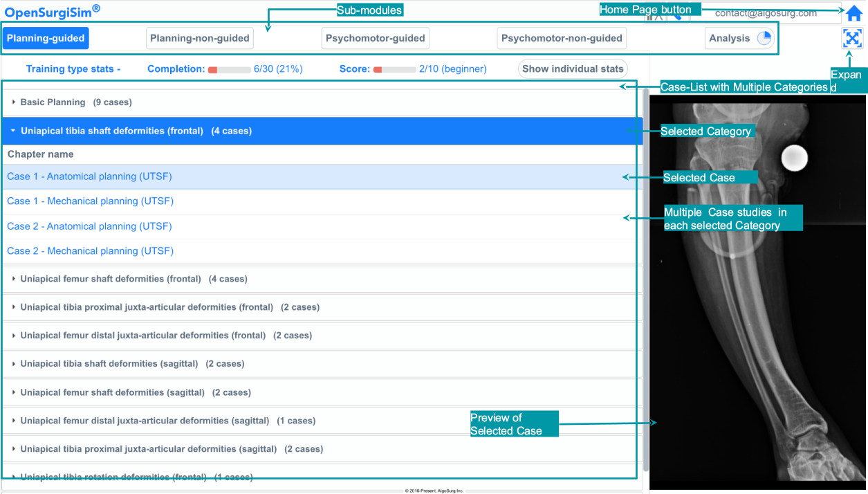Image resolution: width=868 pixels, height=494 pixels.
Task: Select Case 2 - Mechanical planning (UTSF)
Action: 90,251
